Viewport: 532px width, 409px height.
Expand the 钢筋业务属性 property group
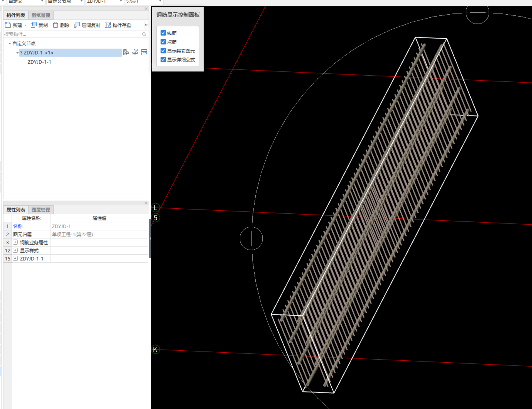click(15, 242)
